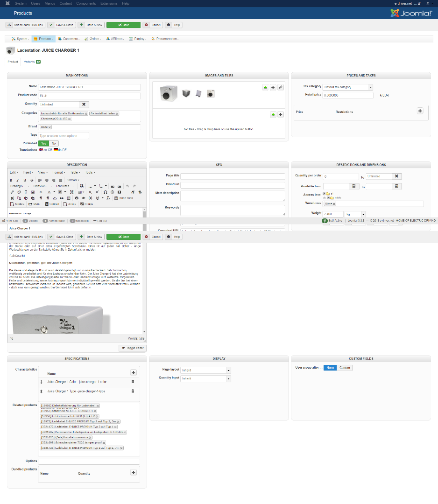Add a bundled product
438x504 pixels.
pyautogui.click(x=134, y=472)
